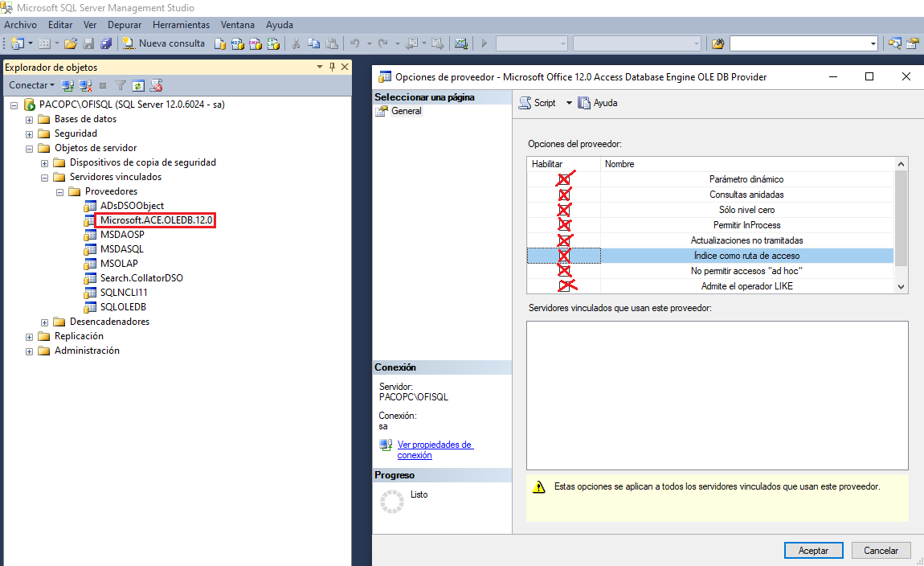Click the Activity Monitor toolbar icon

coord(461,43)
